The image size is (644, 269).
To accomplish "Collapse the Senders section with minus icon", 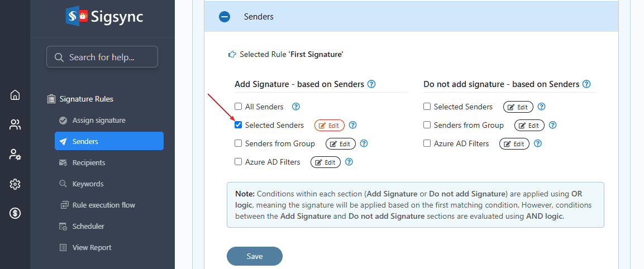I will pyautogui.click(x=225, y=17).
